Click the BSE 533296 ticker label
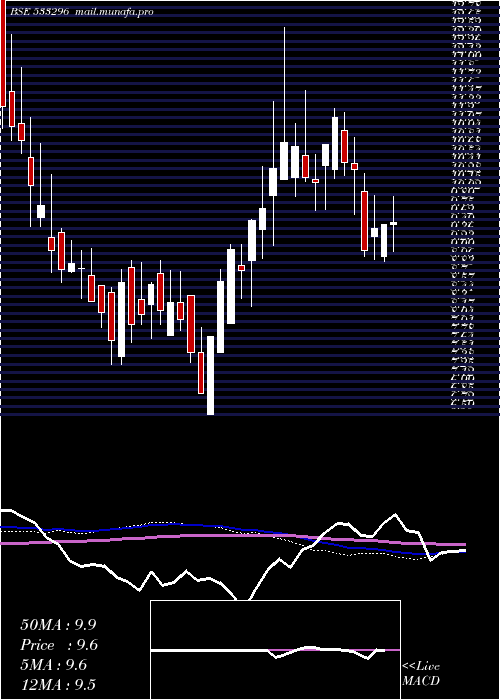The height and width of the screenshot is (700, 500). [x=39, y=12]
